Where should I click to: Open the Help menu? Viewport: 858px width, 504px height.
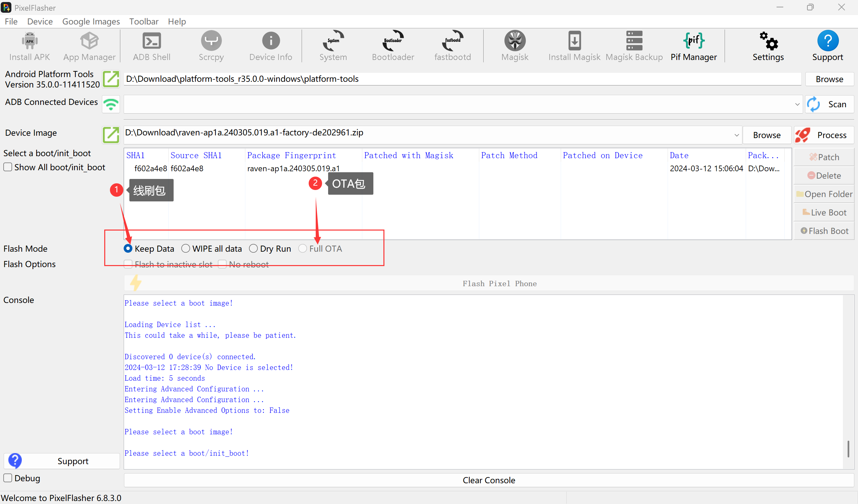point(177,21)
